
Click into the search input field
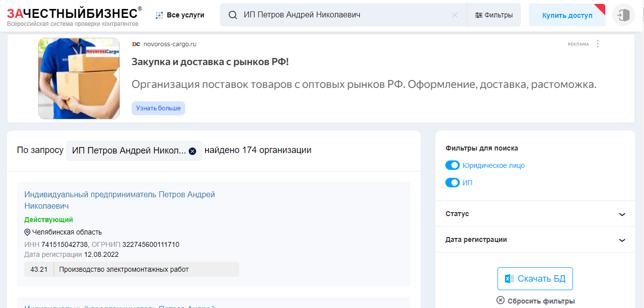point(343,15)
